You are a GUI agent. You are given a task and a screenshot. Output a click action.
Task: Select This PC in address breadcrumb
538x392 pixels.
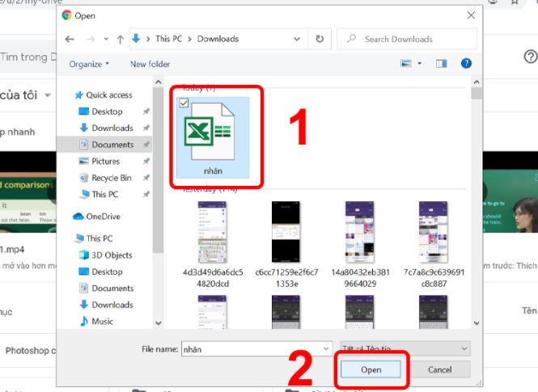coord(168,39)
